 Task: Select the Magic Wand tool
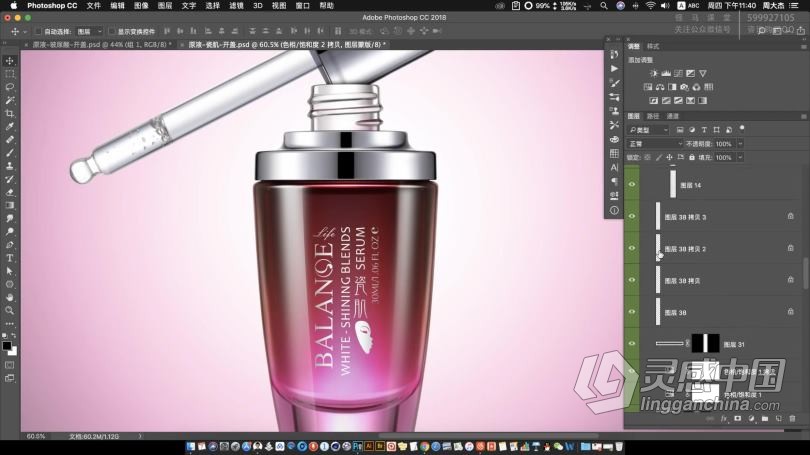pos(9,100)
